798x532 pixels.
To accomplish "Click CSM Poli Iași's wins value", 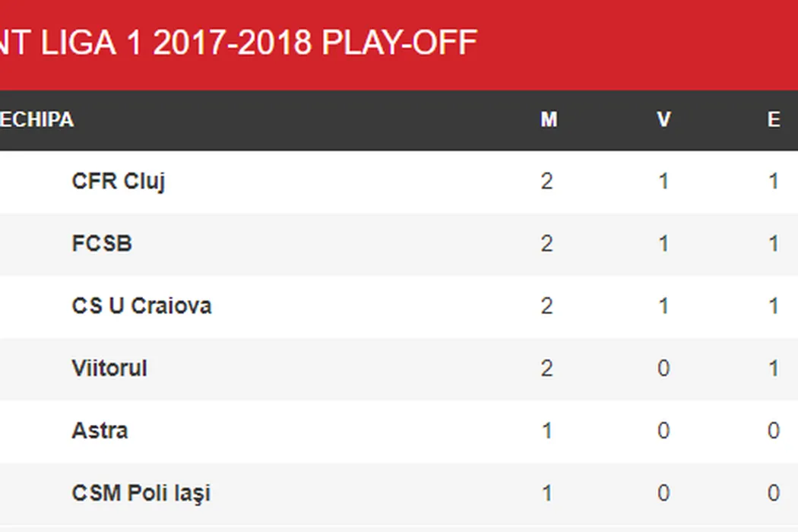I will tap(663, 493).
